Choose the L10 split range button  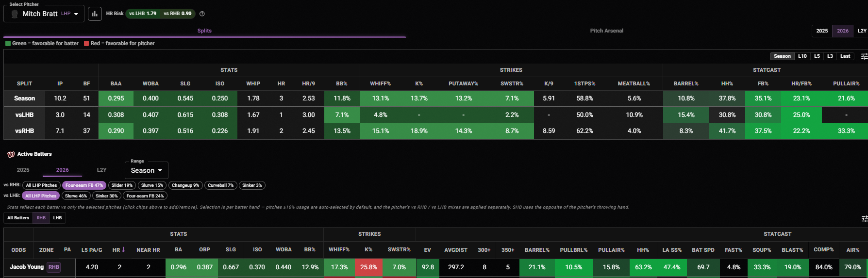802,56
